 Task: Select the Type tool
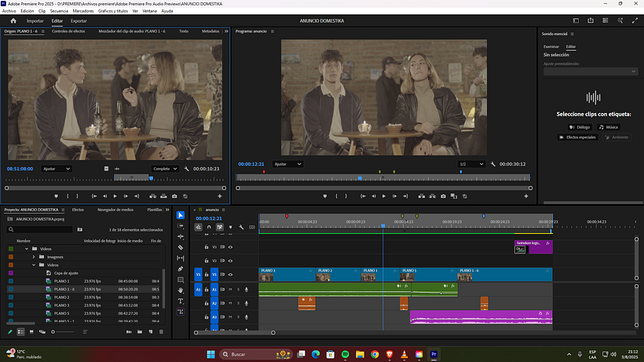181,301
